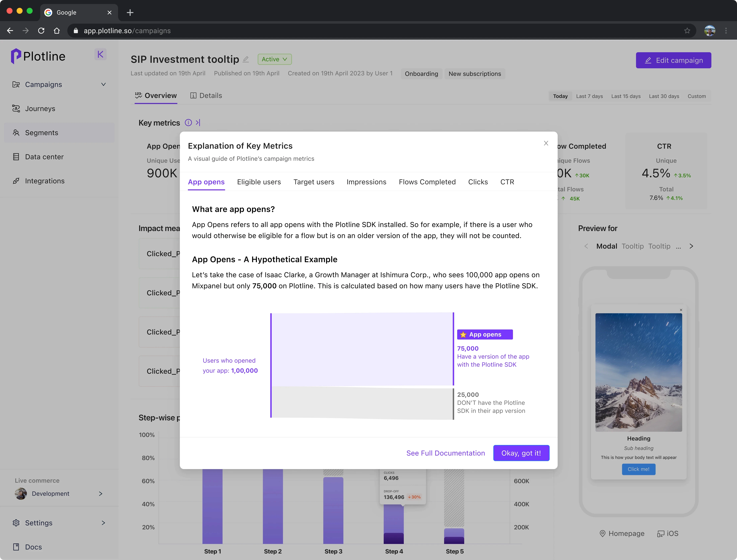Expand the Development workspace switcher
Image resolution: width=737 pixels, height=560 pixels.
point(100,494)
